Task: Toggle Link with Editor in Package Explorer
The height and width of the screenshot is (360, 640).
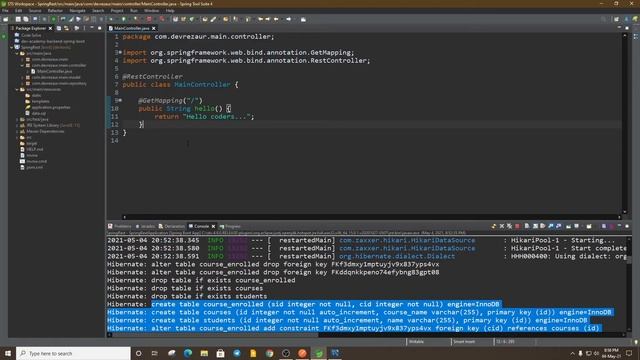Action: [x=66, y=28]
